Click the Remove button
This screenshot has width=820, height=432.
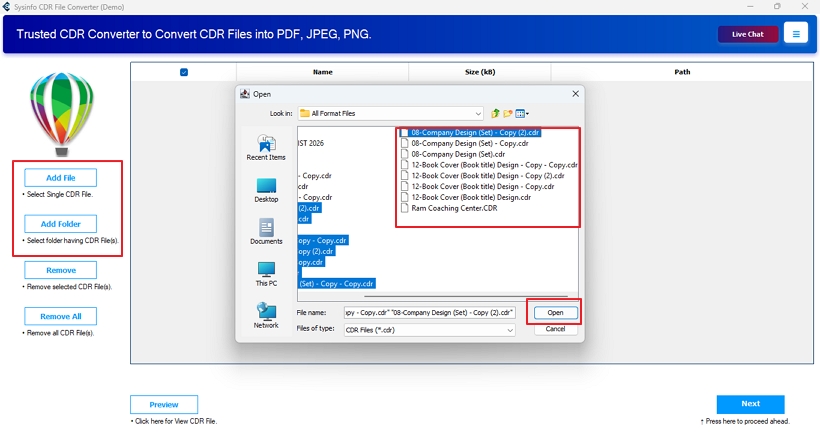pos(61,270)
